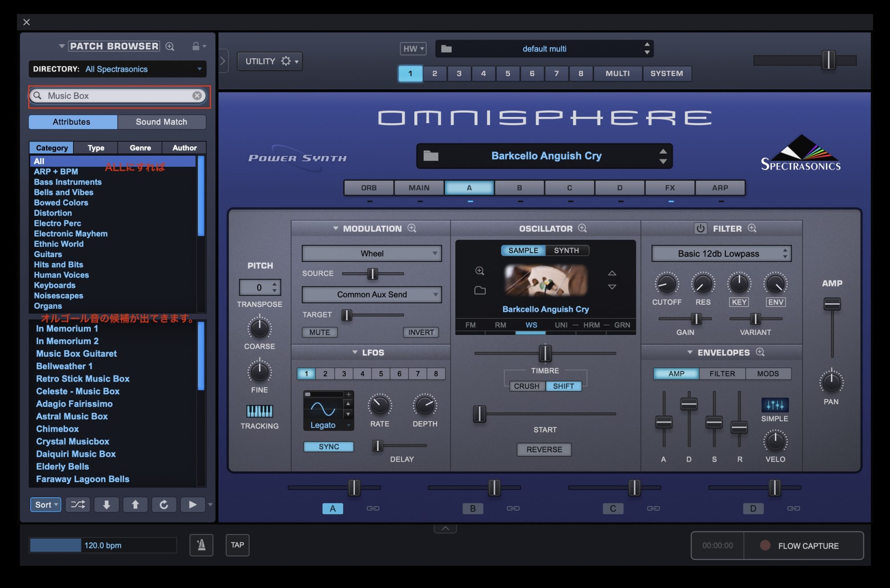Click the TAP tempo button

[x=237, y=545]
